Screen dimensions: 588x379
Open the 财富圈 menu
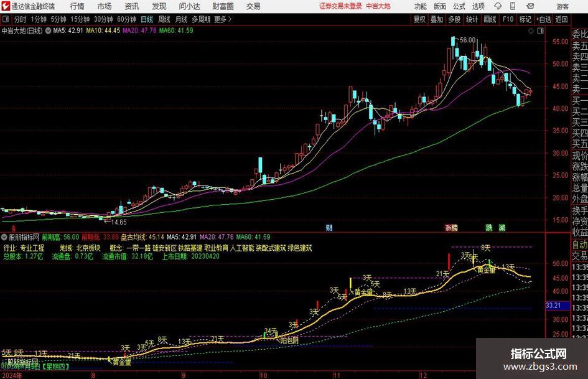click(x=223, y=6)
